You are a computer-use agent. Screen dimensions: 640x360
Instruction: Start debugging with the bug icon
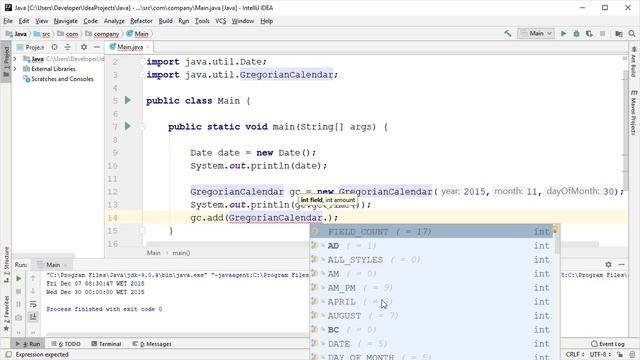click(x=576, y=33)
